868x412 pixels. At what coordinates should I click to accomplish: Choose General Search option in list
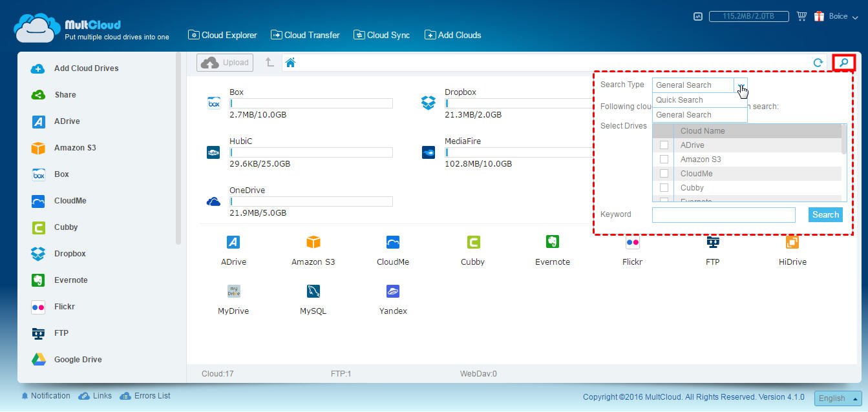coord(699,115)
